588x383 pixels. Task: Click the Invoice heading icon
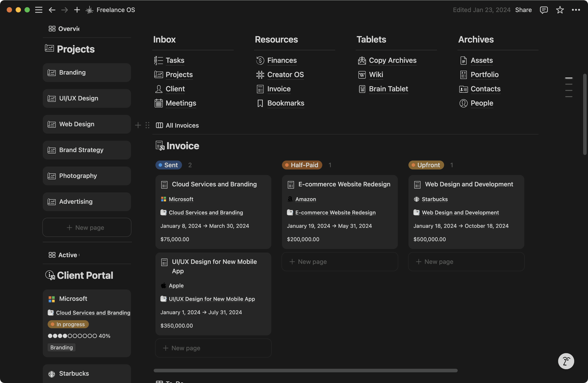coord(160,146)
